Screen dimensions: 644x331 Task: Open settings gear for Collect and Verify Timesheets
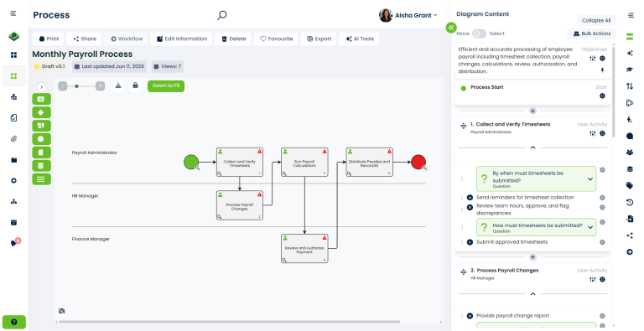[x=602, y=133]
